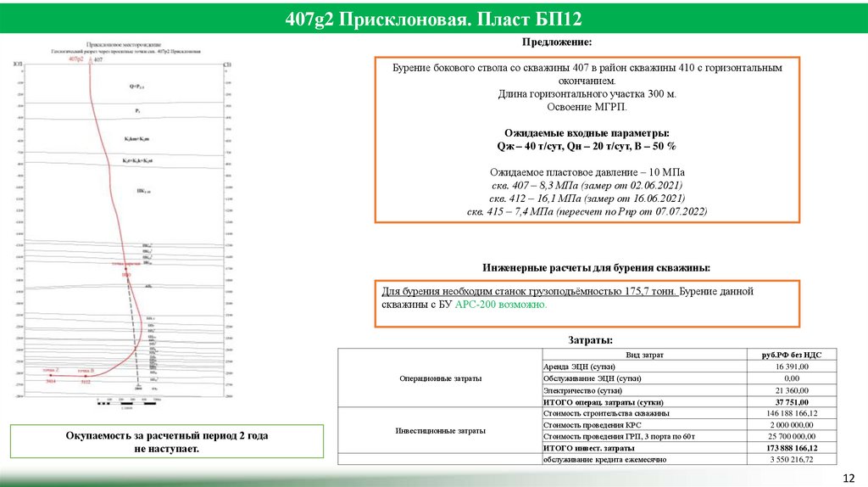Image resolution: width=868 pixels, height=487 pixels.
Task: Click the slide page number 12
Action: tap(849, 478)
